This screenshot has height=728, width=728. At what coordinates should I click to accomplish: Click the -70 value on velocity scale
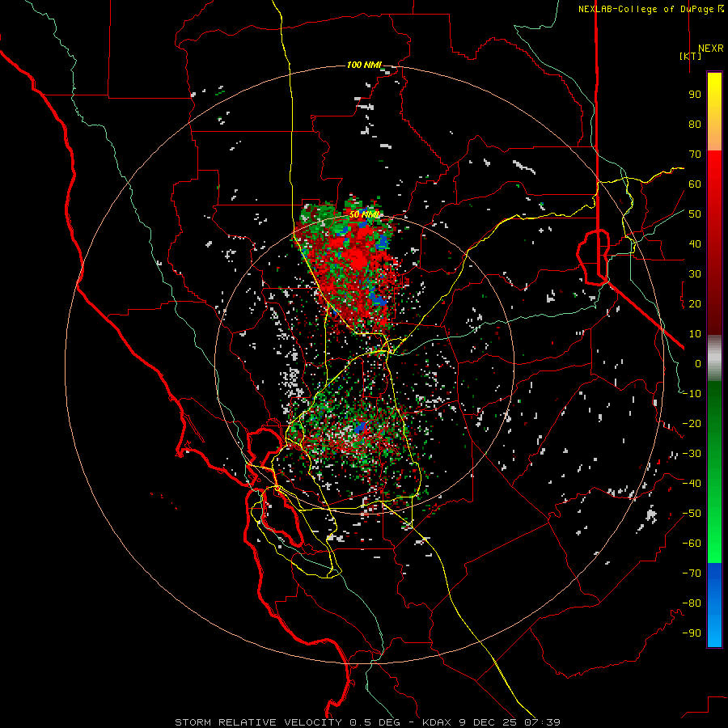[x=692, y=574]
